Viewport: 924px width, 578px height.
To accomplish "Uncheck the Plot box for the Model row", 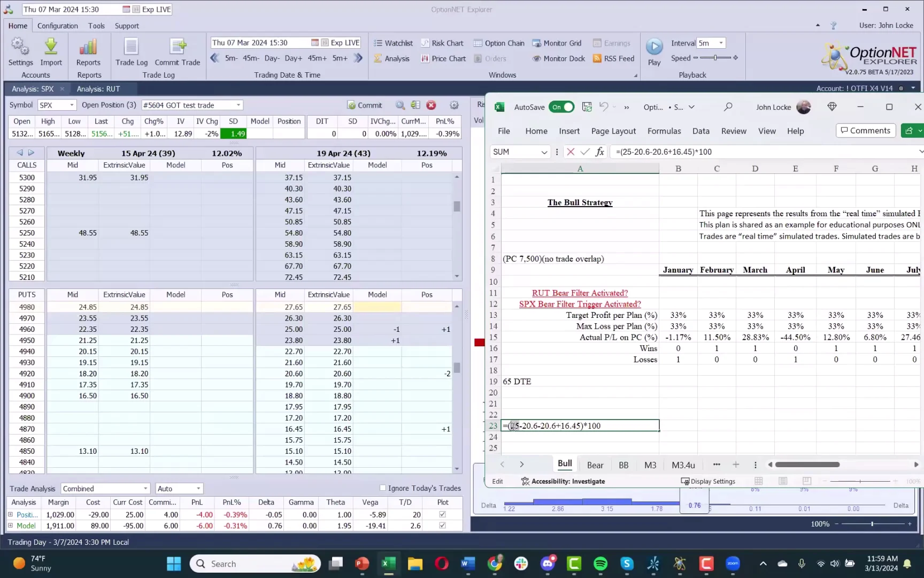I will (x=442, y=526).
